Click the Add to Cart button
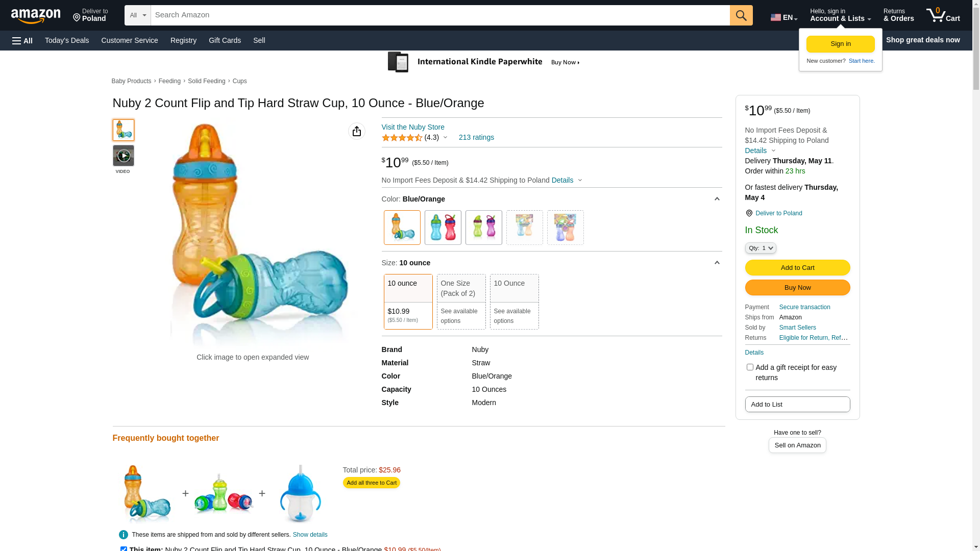The width and height of the screenshot is (980, 551). pos(797,267)
